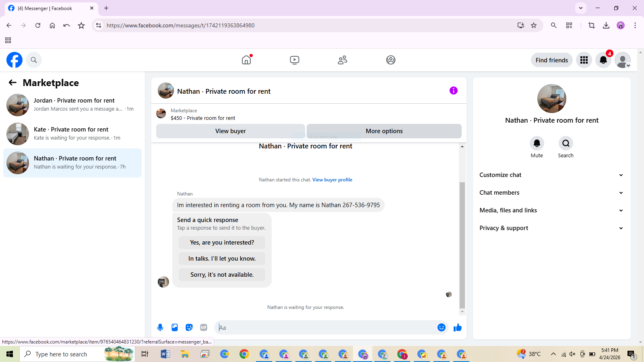Send quick reply Yes, are you interested?
The height and width of the screenshot is (362, 644).
222,243
